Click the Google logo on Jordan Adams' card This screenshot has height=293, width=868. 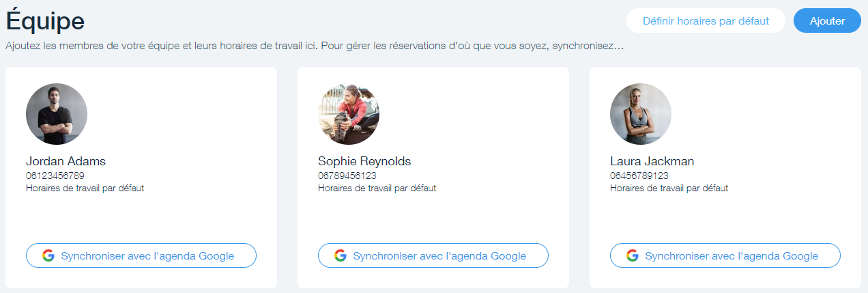click(48, 255)
